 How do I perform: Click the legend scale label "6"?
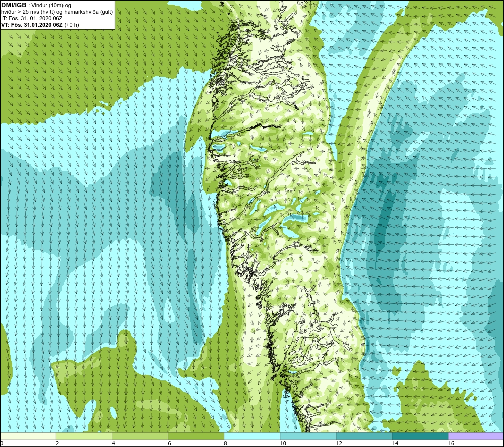[169, 443]
